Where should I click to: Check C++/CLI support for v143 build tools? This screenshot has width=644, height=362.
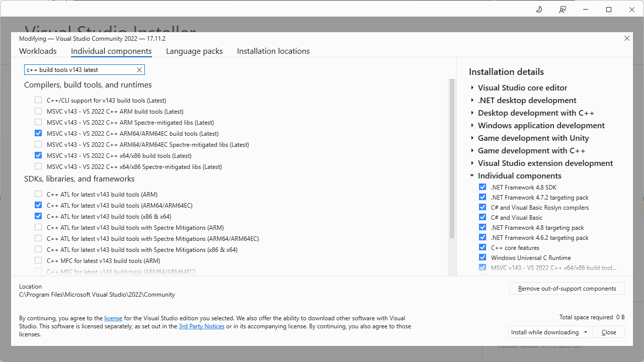click(x=38, y=101)
